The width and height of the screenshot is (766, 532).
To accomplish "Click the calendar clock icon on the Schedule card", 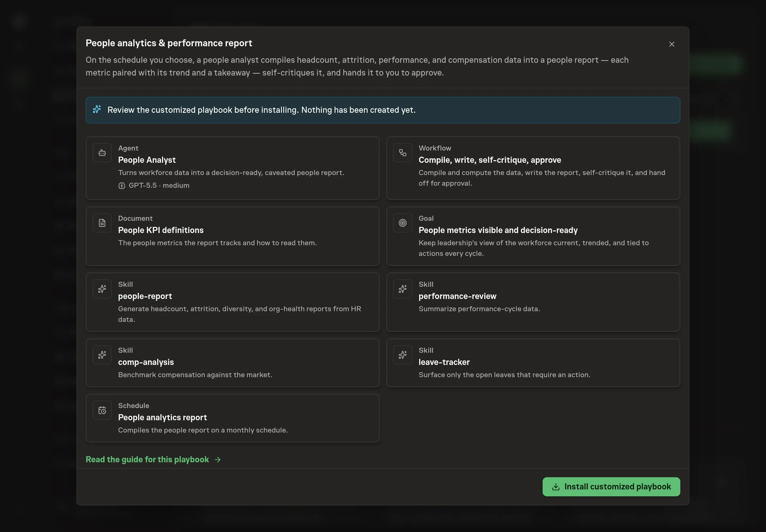I will coord(102,410).
